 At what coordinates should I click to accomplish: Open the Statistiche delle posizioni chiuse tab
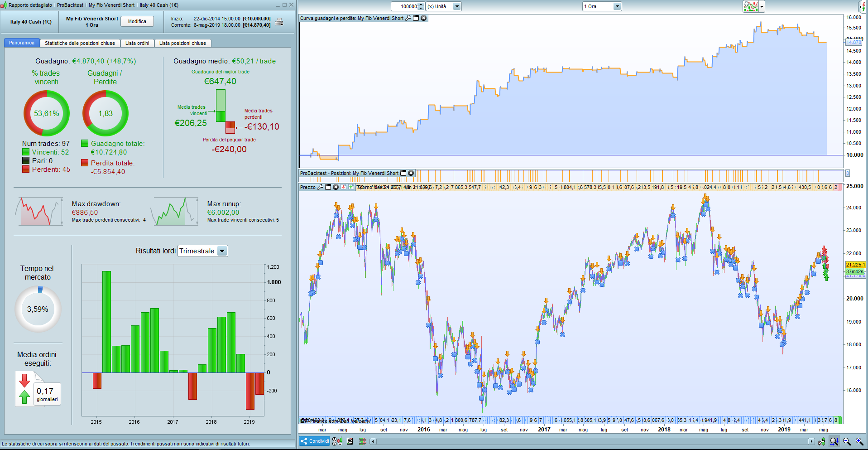pyautogui.click(x=80, y=43)
